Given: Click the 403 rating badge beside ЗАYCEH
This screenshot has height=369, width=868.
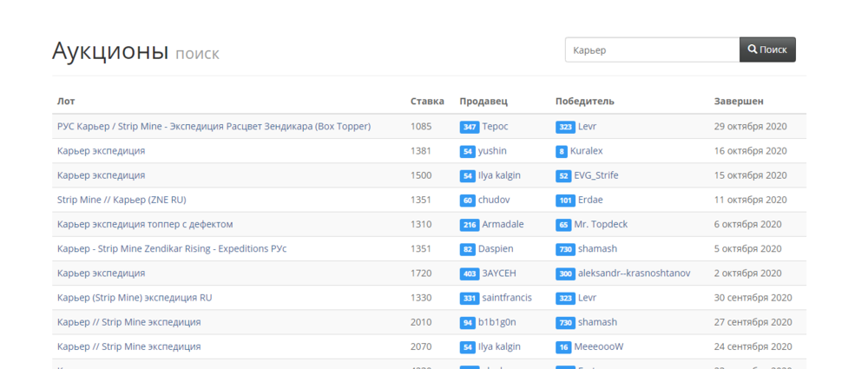Looking at the screenshot, I should pyautogui.click(x=469, y=273).
